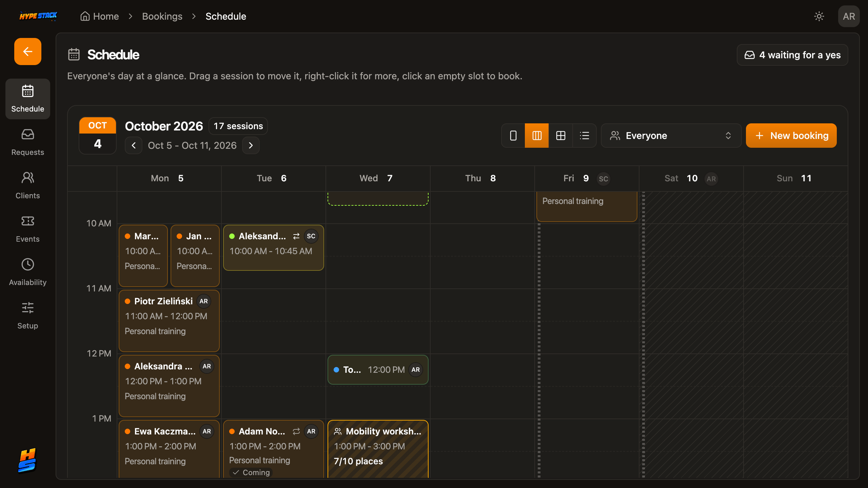Open the Jan... 10:00 AM Monday session
868x488 pixels.
pyautogui.click(x=195, y=256)
